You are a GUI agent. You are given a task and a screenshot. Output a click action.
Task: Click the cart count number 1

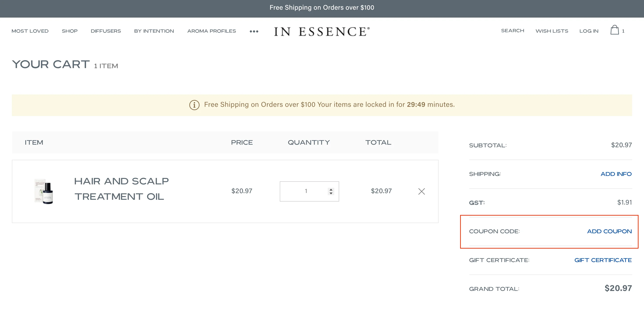point(623,31)
